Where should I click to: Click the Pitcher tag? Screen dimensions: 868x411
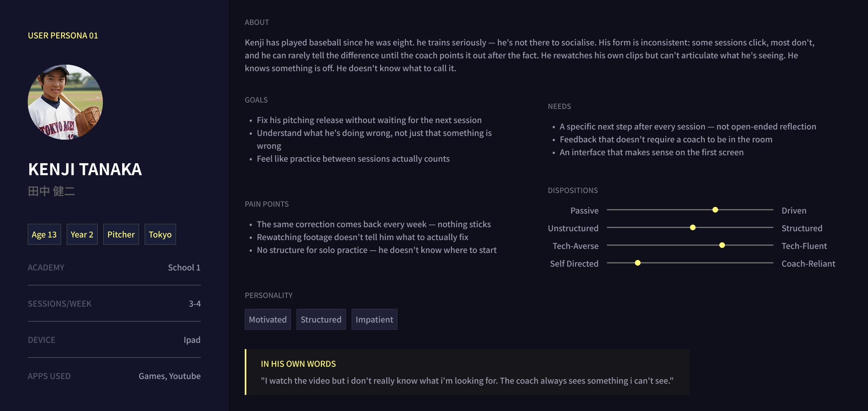point(121,234)
